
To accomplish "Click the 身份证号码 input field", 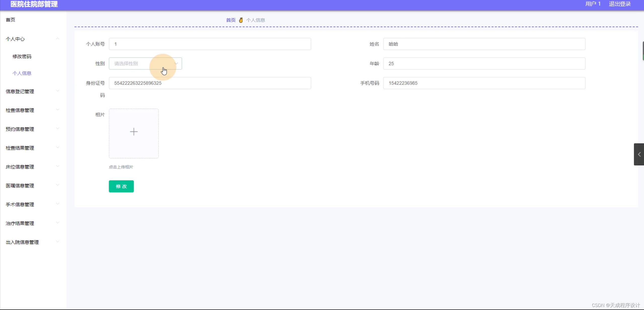I will (x=210, y=83).
